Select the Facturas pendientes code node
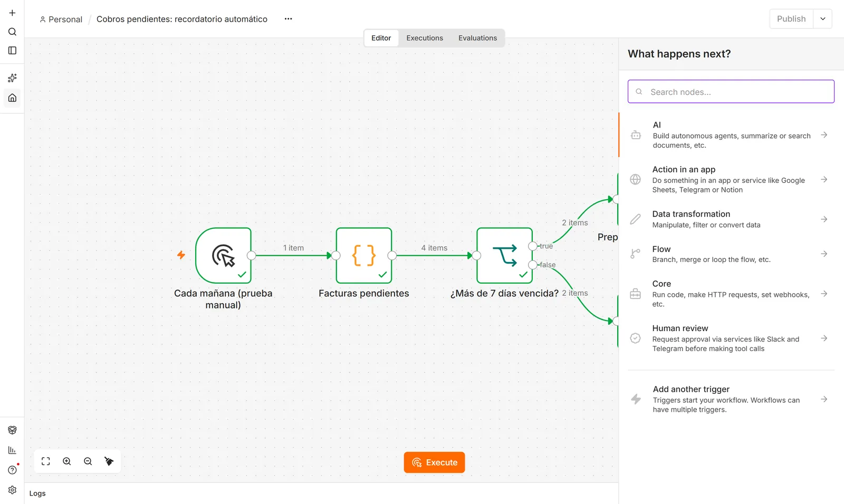 pos(364,256)
